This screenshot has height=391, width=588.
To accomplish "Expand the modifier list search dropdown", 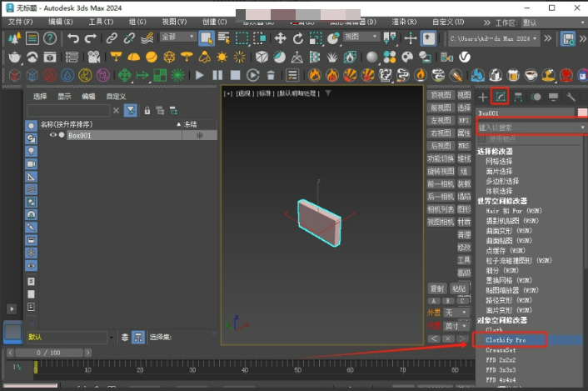I will coord(583,128).
